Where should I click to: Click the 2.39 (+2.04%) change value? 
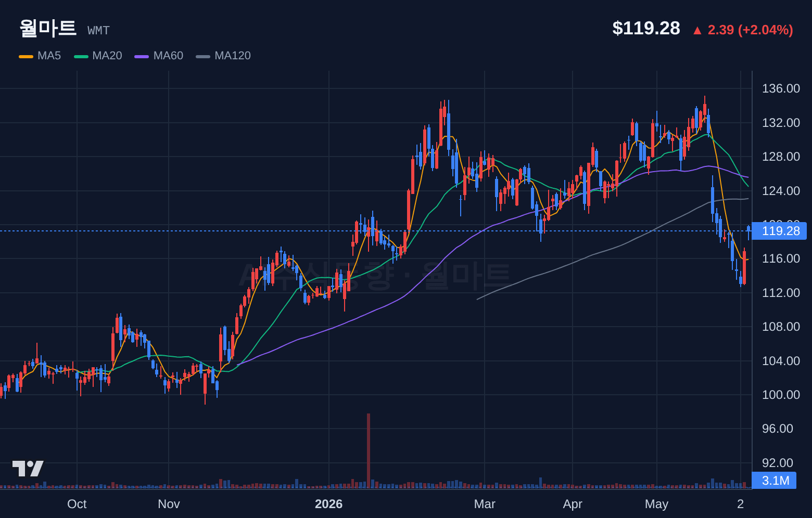point(750,30)
